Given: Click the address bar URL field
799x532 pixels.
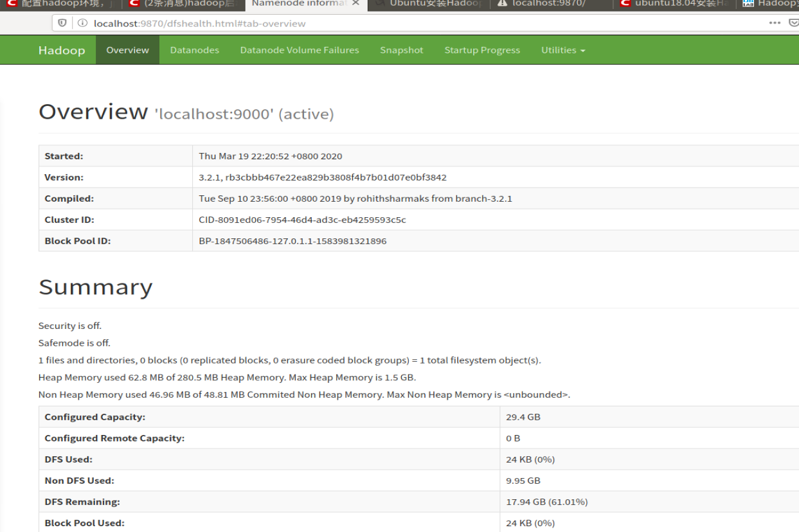Looking at the screenshot, I should point(424,23).
